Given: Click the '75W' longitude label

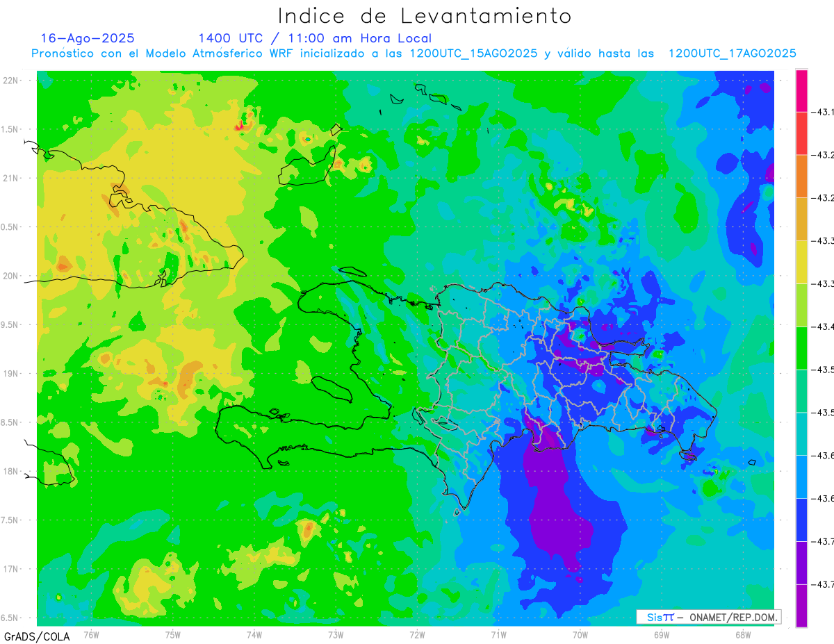Looking at the screenshot, I should tap(173, 635).
